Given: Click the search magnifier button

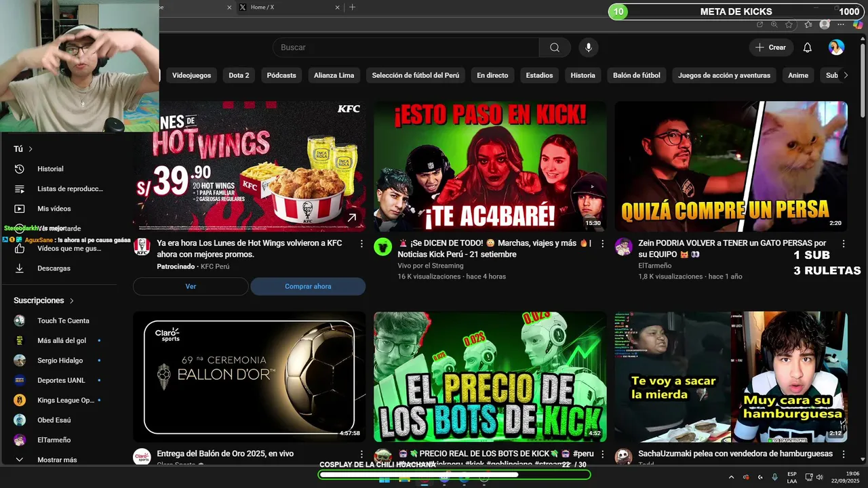Looking at the screenshot, I should click(x=555, y=47).
